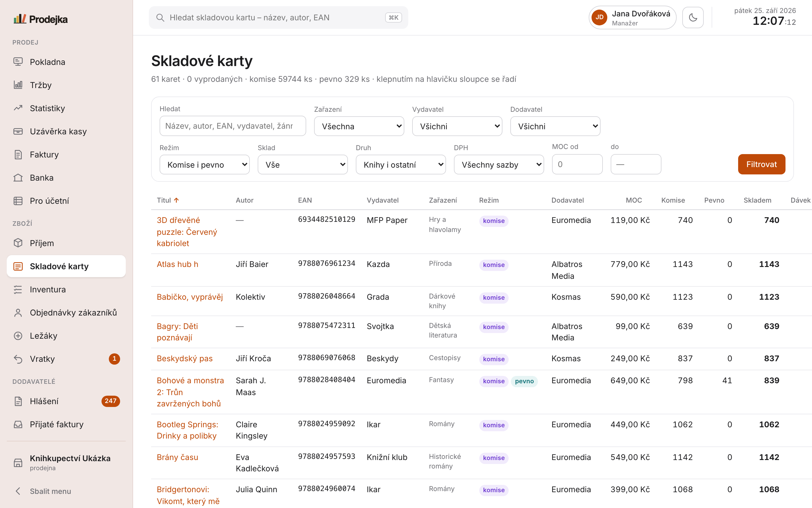812x508 pixels.
Task: Open the Dodavatel dropdown
Action: [555, 126]
